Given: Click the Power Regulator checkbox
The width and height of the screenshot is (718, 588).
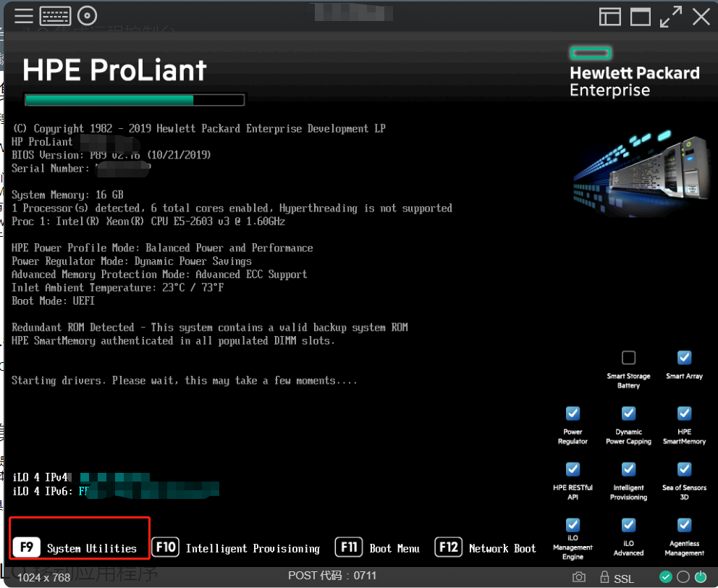Looking at the screenshot, I should pyautogui.click(x=573, y=413).
